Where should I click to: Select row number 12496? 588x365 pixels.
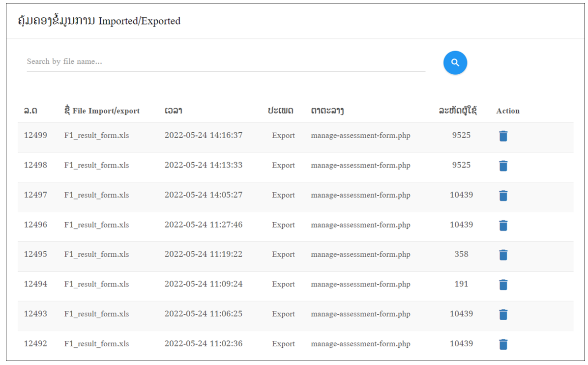coord(35,225)
